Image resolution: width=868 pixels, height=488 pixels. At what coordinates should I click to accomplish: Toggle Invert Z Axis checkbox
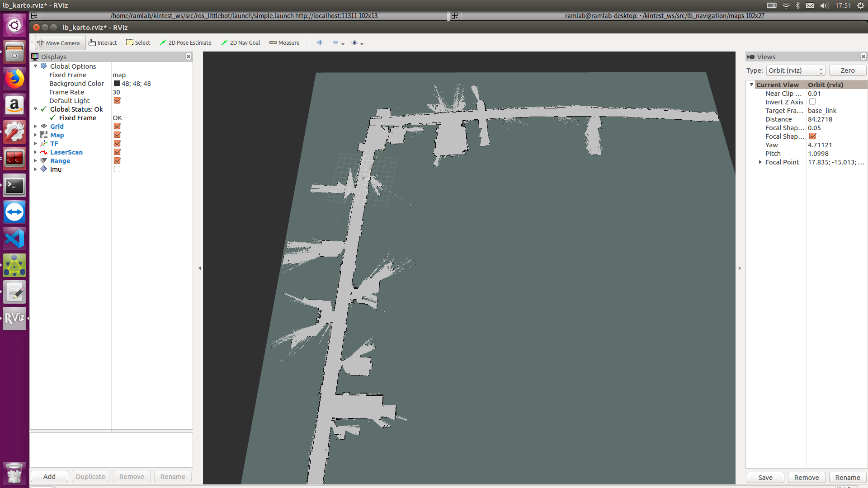(812, 102)
